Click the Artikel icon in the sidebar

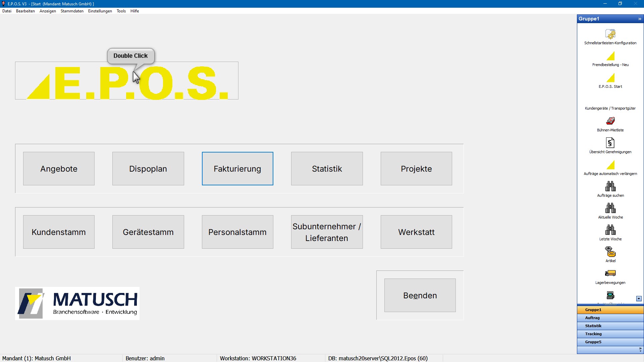pos(610,252)
